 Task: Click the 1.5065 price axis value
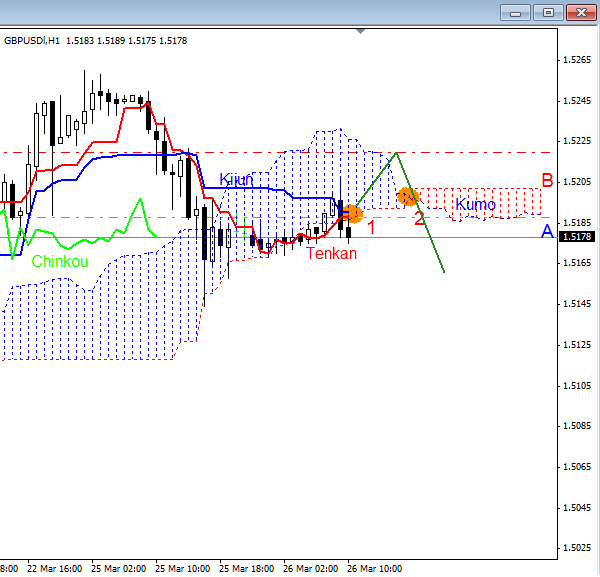tap(577, 467)
